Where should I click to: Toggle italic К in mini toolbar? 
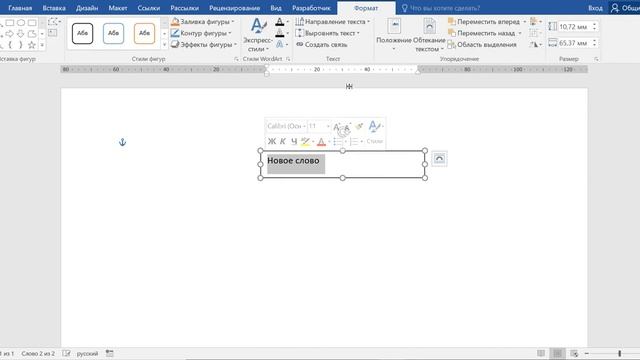click(282, 142)
